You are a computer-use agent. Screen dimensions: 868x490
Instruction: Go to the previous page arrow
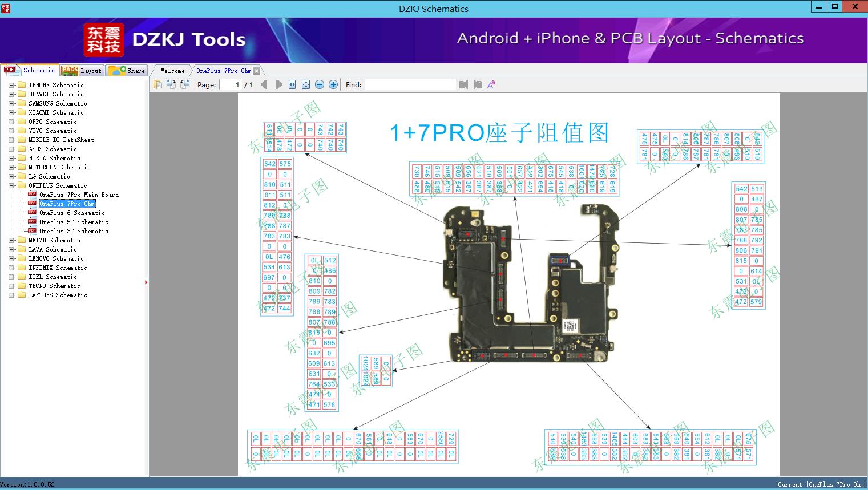tap(264, 84)
